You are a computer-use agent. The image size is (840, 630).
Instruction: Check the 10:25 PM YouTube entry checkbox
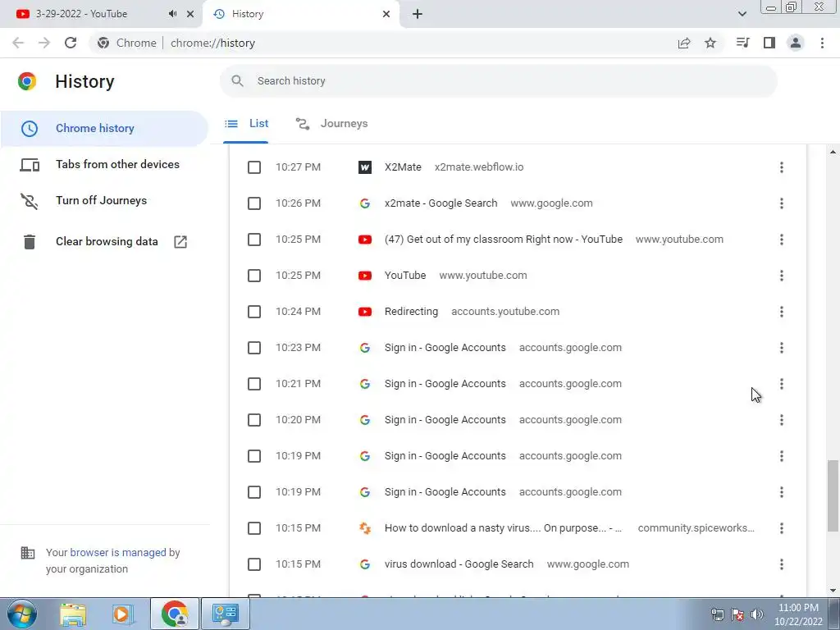[x=254, y=276]
